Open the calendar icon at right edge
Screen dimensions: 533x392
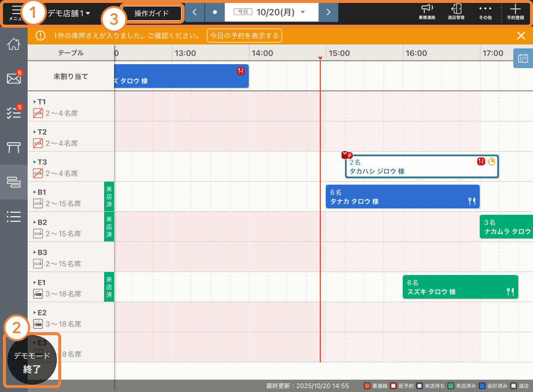tap(523, 58)
